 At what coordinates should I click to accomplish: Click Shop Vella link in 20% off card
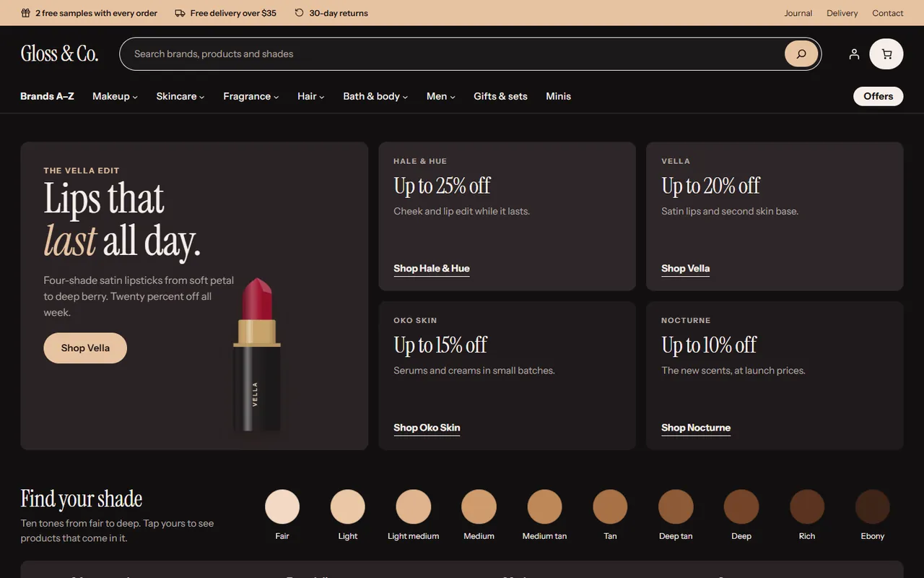coord(686,269)
